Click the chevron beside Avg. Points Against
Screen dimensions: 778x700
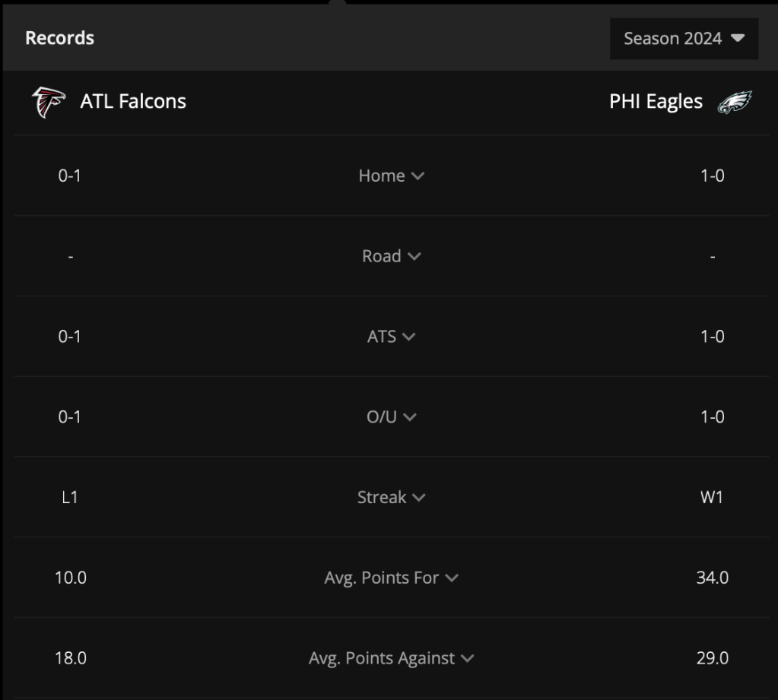468,658
